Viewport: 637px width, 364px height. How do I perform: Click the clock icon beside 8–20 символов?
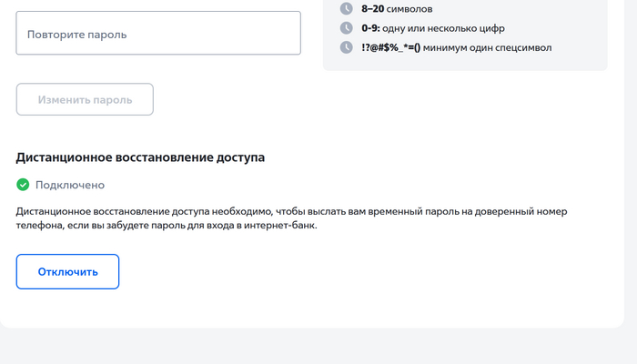pyautogui.click(x=346, y=9)
